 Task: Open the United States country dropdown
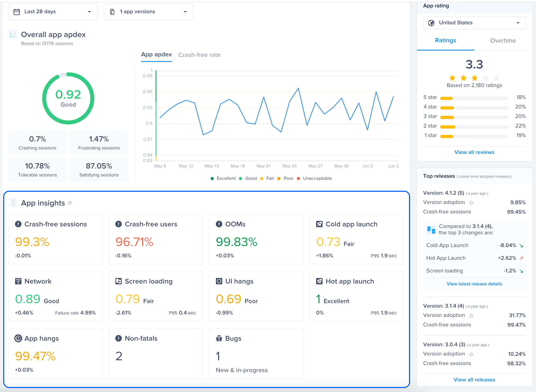pyautogui.click(x=474, y=23)
